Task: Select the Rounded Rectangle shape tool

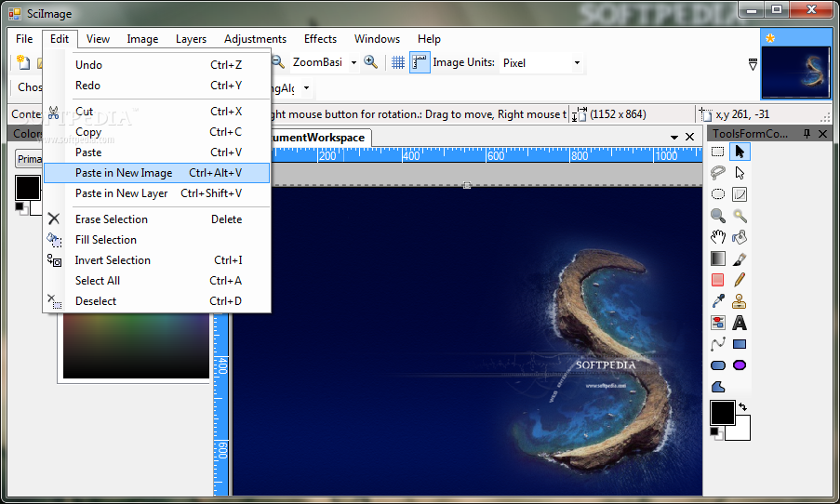Action: [x=718, y=365]
